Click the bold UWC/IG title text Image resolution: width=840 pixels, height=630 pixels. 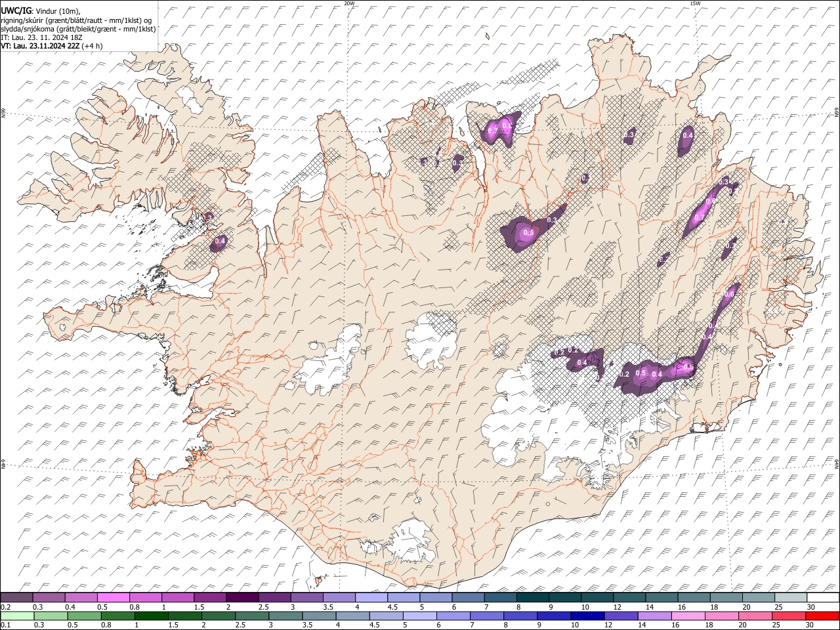coord(15,11)
